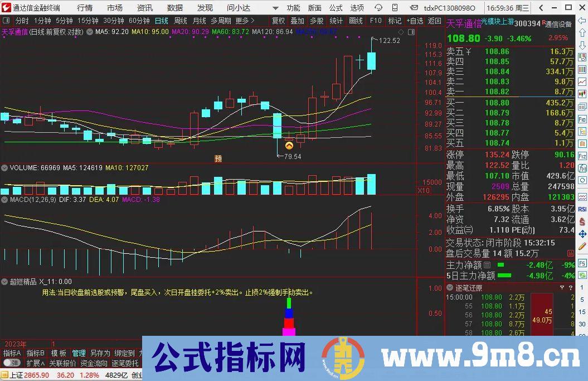The width and height of the screenshot is (588, 381).
Task: Open the 行情 menu
Action: 85,7
